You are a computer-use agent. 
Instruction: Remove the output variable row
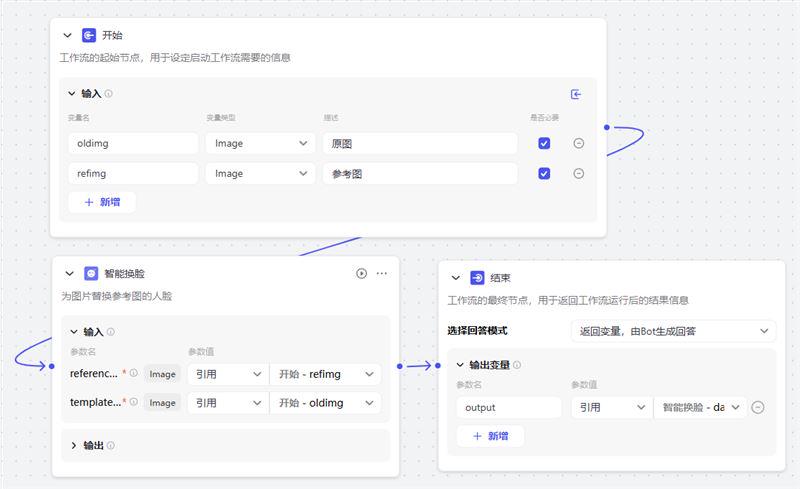click(758, 407)
